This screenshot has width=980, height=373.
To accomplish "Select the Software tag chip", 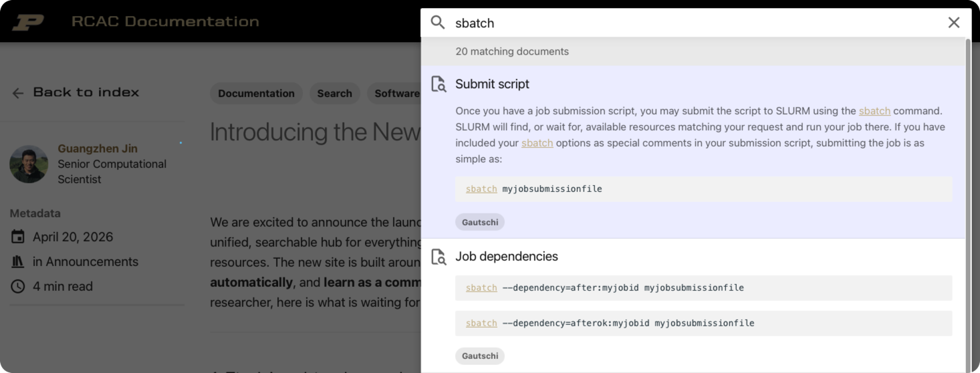I will pos(394,94).
